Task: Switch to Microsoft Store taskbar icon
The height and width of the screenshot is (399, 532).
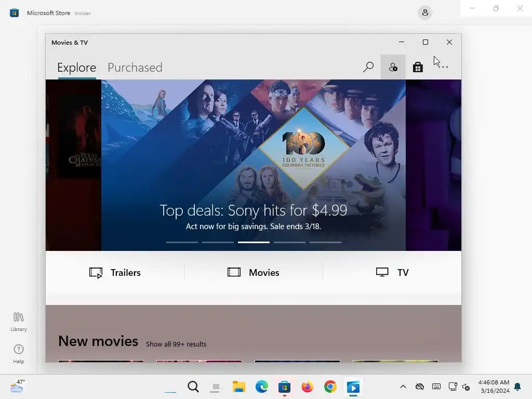Action: click(284, 387)
